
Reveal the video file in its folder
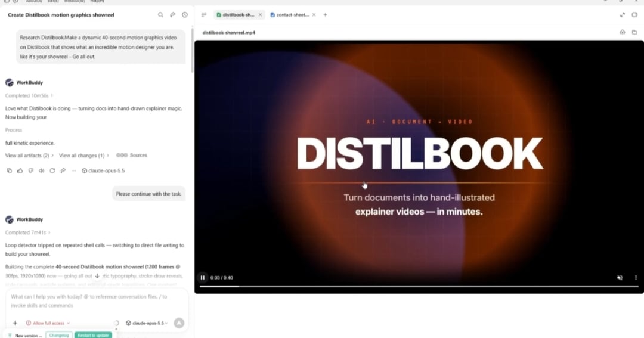pyautogui.click(x=634, y=32)
